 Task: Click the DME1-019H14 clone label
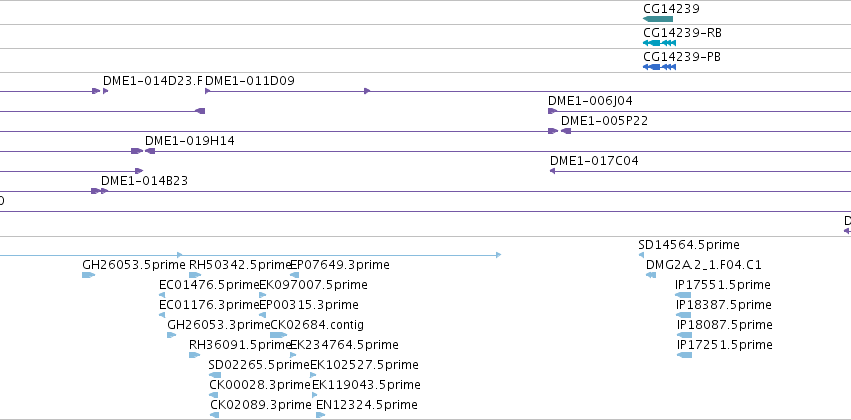click(190, 141)
